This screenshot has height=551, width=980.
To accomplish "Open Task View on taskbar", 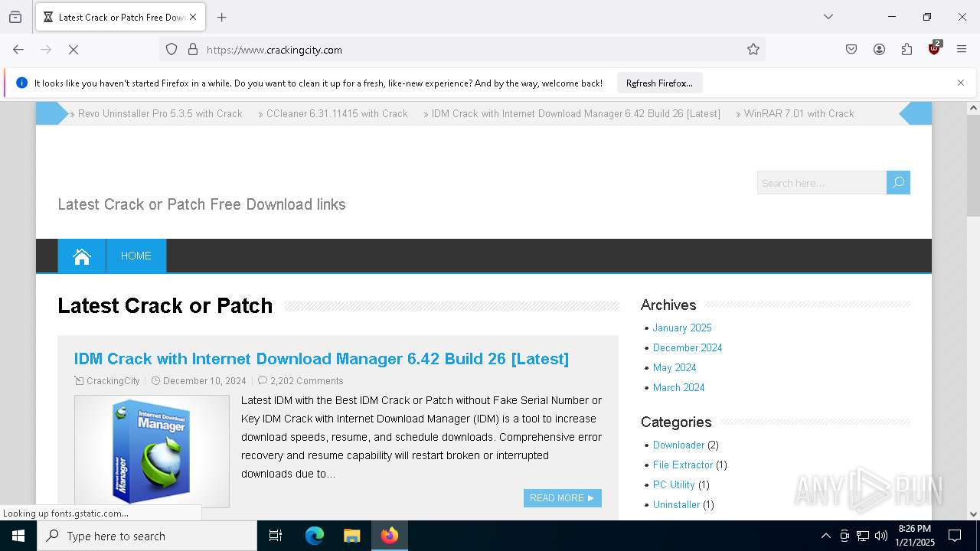I will point(276,536).
